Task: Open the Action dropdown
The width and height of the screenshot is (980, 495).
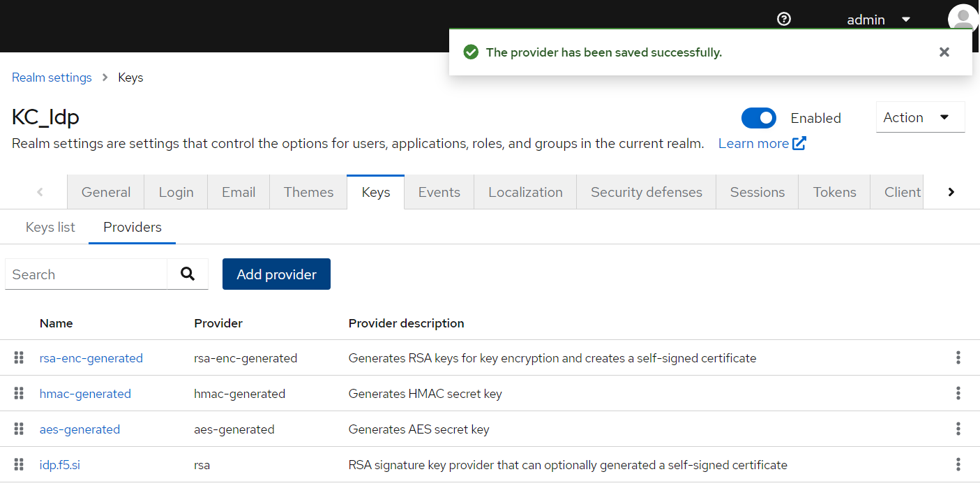Action: [920, 117]
